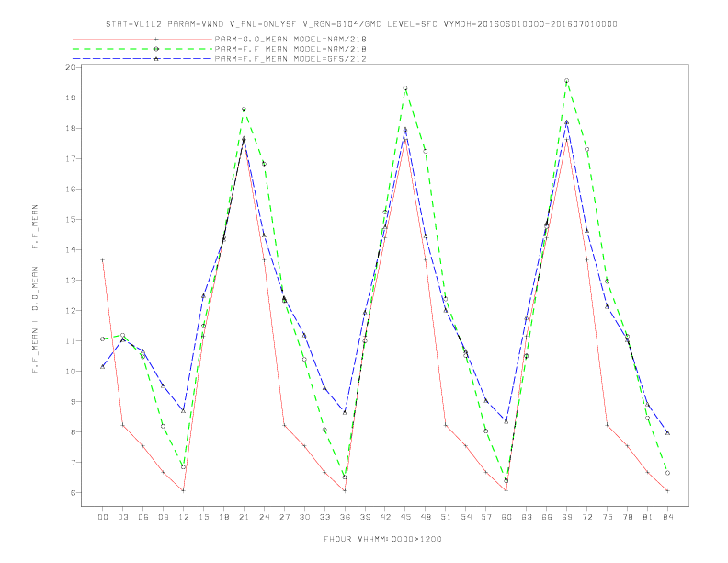
Task: Click x-axis tick label 24
Action: (x=264, y=517)
